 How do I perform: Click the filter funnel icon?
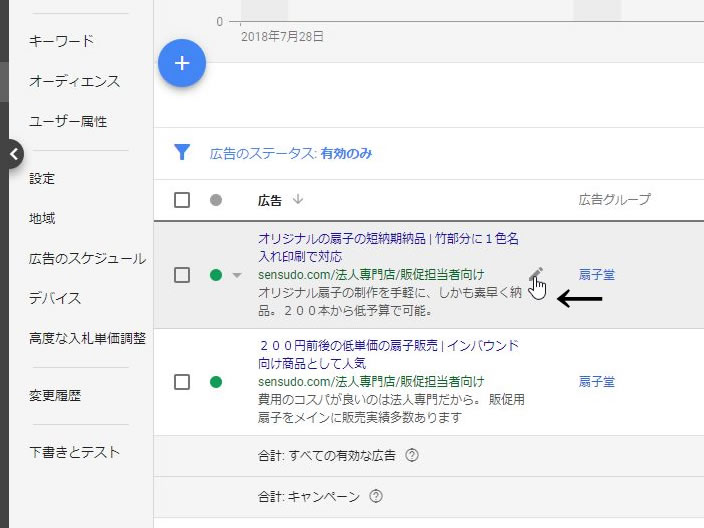(x=182, y=153)
